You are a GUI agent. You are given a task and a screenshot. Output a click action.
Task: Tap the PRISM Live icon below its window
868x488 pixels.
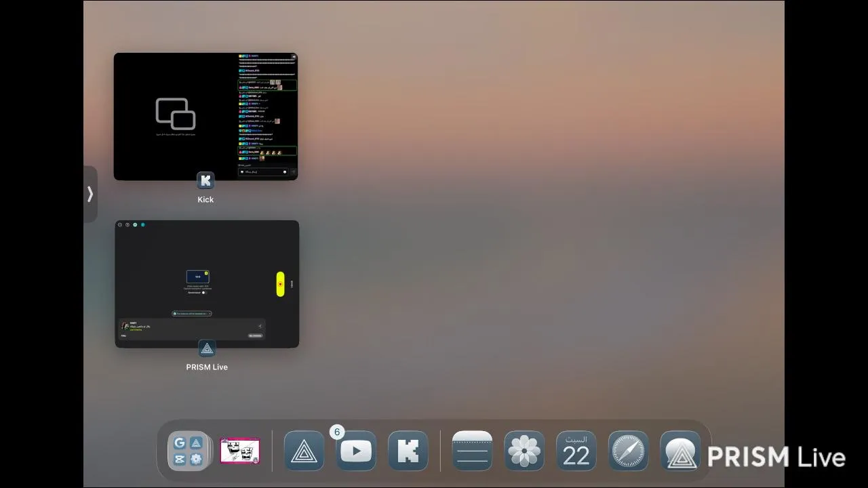click(x=207, y=348)
